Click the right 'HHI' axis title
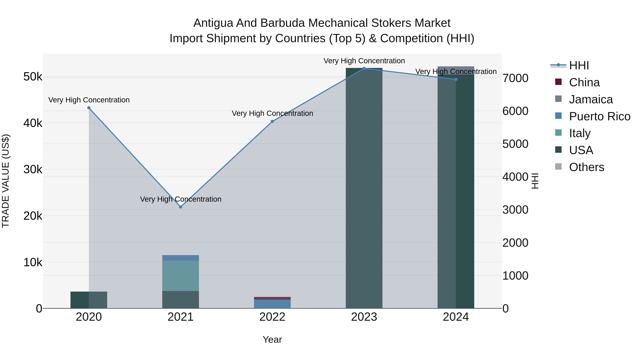Image resolution: width=644 pixels, height=362 pixels. click(535, 181)
